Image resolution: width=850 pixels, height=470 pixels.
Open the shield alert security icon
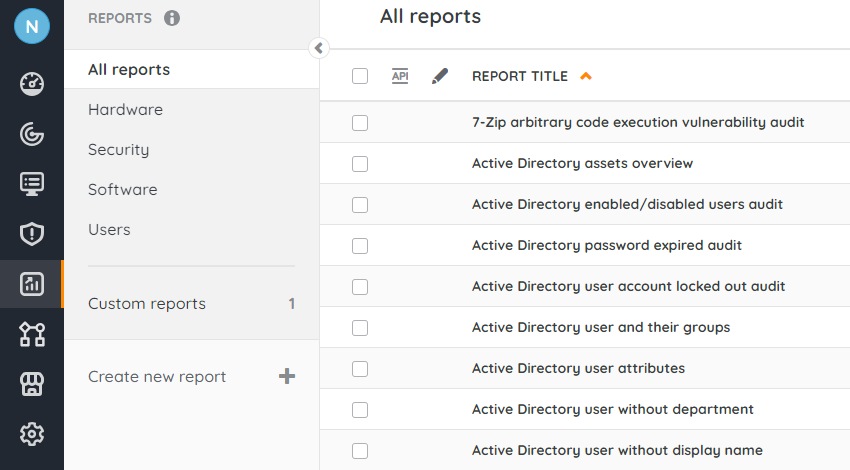point(32,234)
